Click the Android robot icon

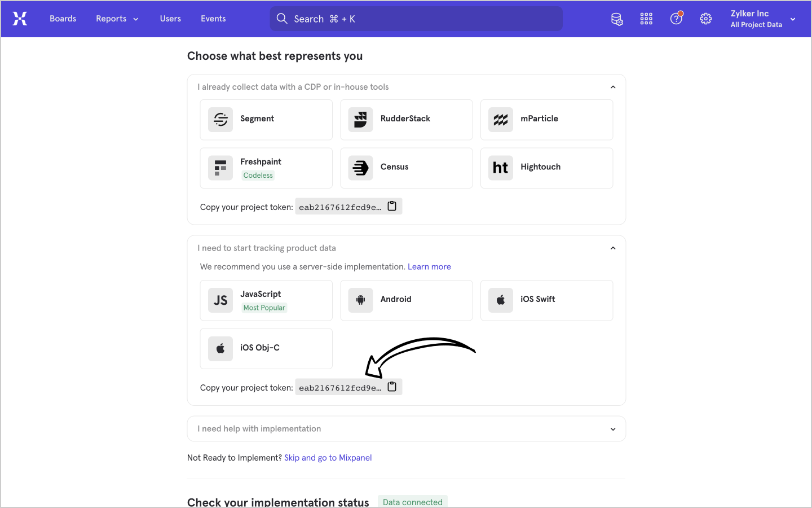coord(360,300)
